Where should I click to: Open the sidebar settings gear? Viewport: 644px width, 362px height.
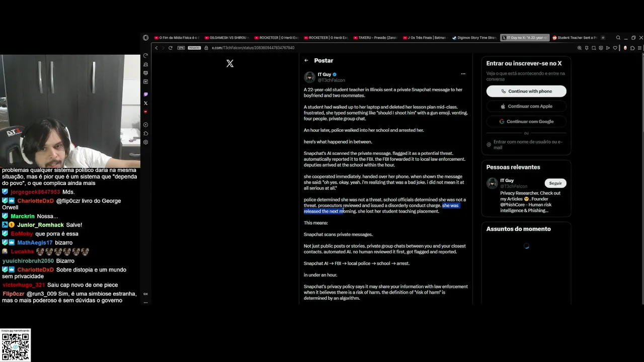[x=146, y=142]
